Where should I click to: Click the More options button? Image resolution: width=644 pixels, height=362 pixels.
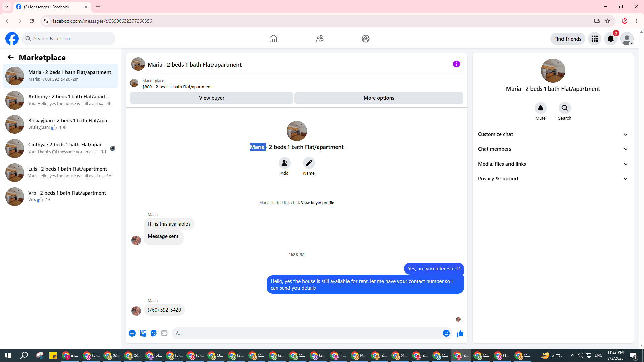pyautogui.click(x=379, y=98)
